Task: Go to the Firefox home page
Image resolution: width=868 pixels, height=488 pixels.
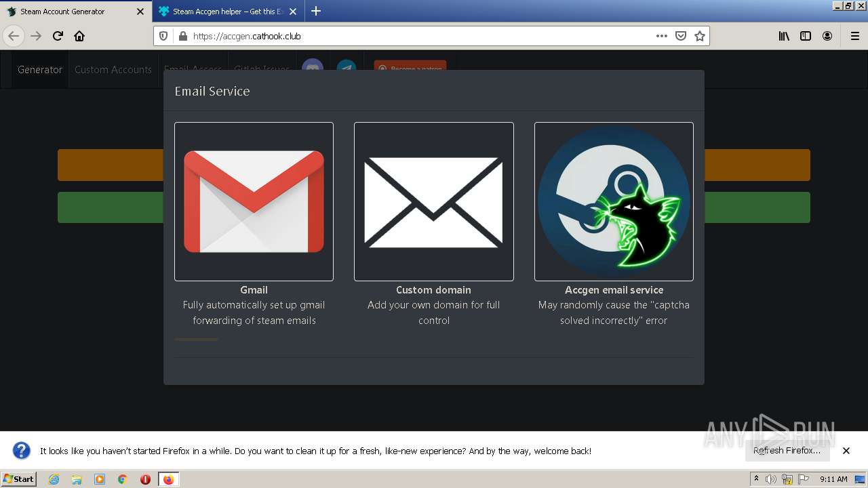Action: (79, 36)
